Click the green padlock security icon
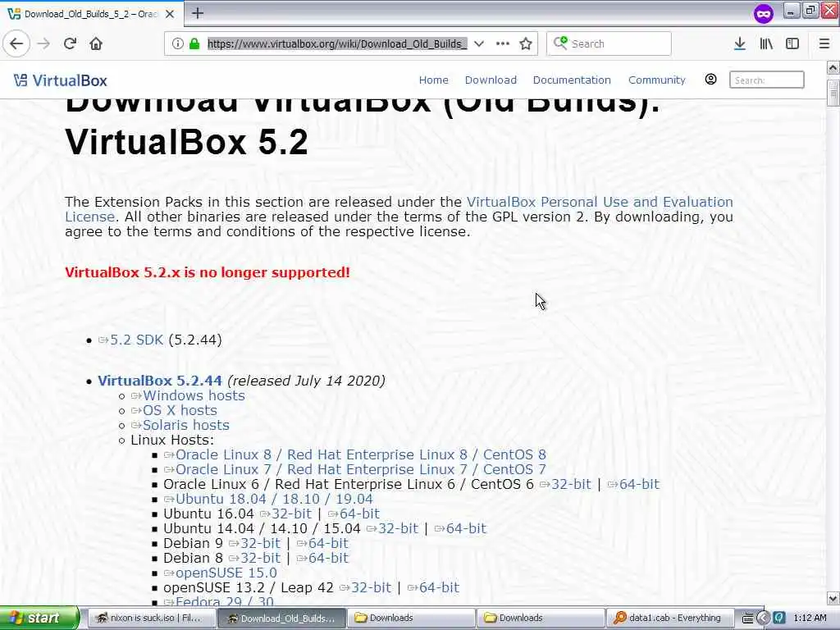Viewport: 840px width, 630px height. [194, 44]
